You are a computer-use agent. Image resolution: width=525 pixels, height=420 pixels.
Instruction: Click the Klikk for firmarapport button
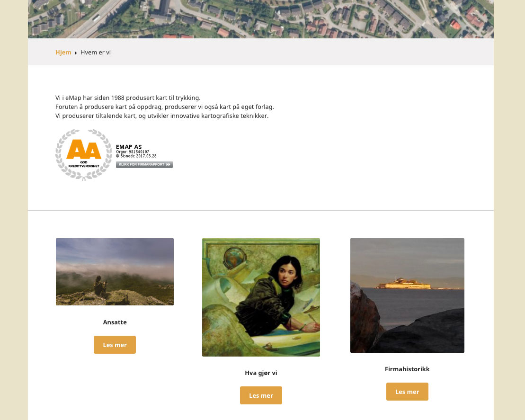(144, 164)
